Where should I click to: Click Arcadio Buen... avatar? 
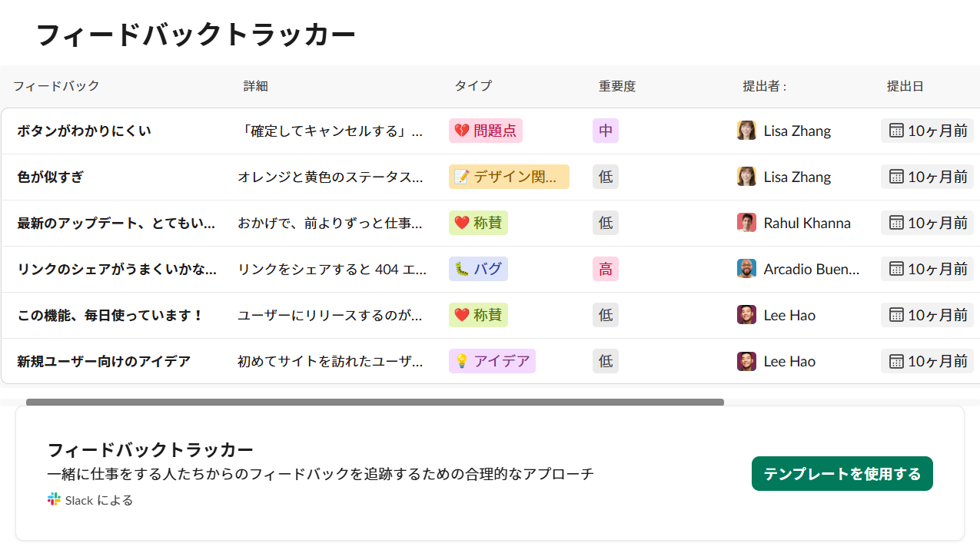coord(746,269)
